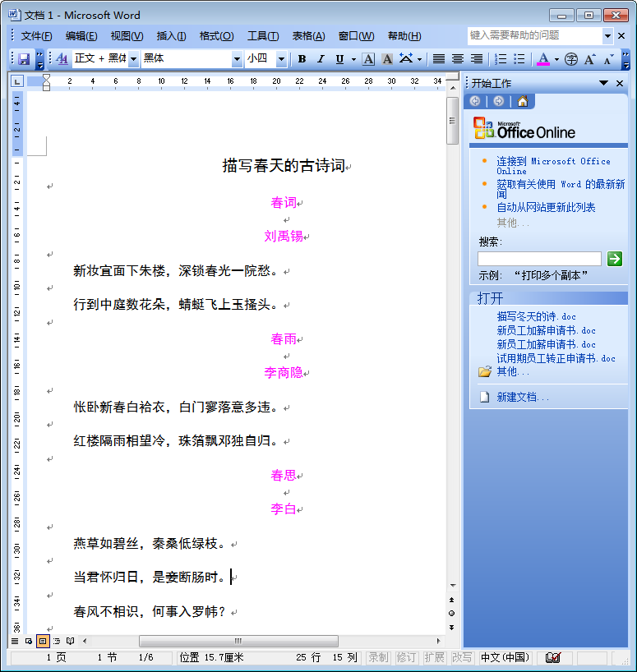Click 连接到 Microsoft Office Online link
637x672 pixels.
click(553, 165)
